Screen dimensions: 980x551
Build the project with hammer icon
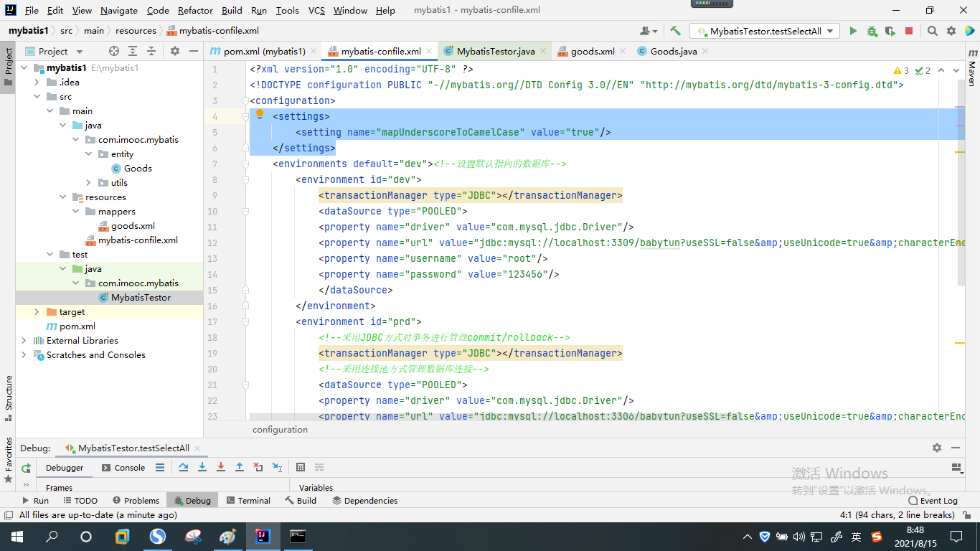[x=675, y=31]
